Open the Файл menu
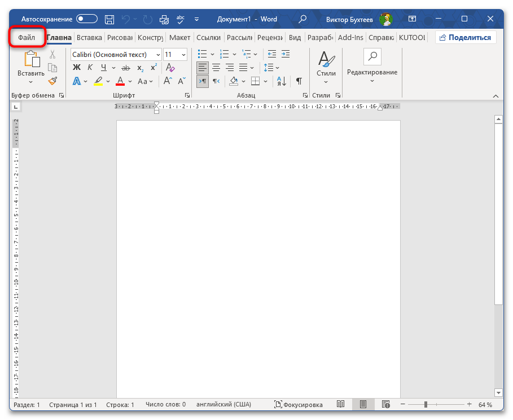513x420 pixels. click(27, 37)
